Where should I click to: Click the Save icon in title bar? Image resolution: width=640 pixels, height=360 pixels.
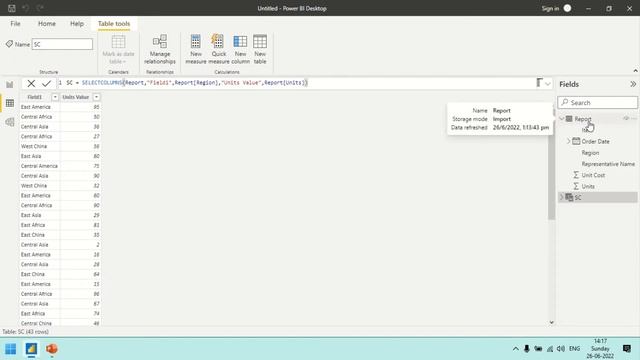click(12, 8)
